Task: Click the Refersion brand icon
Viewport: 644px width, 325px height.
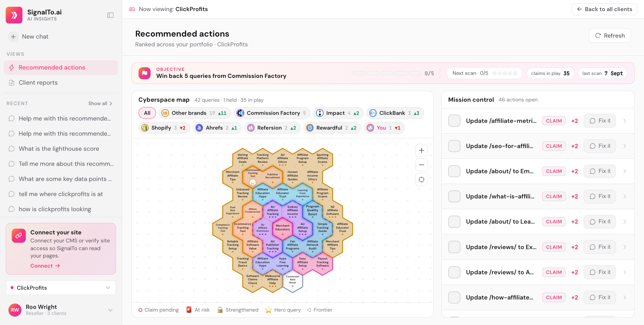Action: click(x=251, y=128)
